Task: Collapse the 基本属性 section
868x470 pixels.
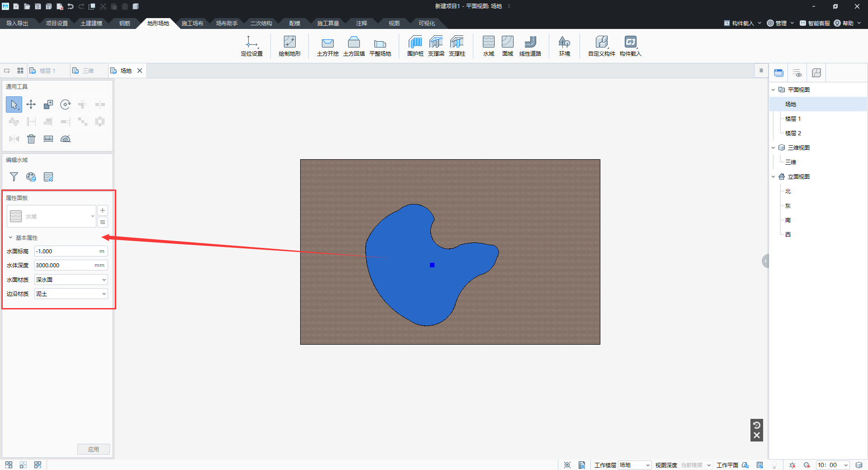Action: (x=10, y=237)
